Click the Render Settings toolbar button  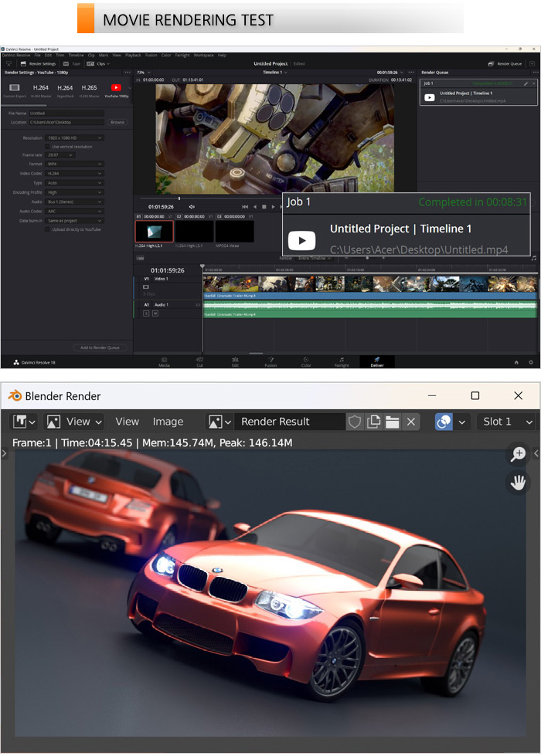(x=38, y=63)
